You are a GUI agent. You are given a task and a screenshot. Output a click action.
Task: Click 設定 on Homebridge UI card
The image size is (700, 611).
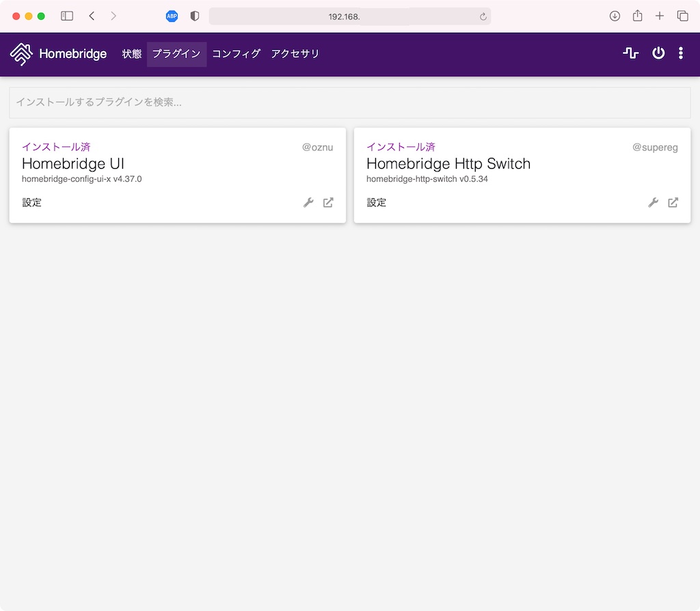click(31, 202)
